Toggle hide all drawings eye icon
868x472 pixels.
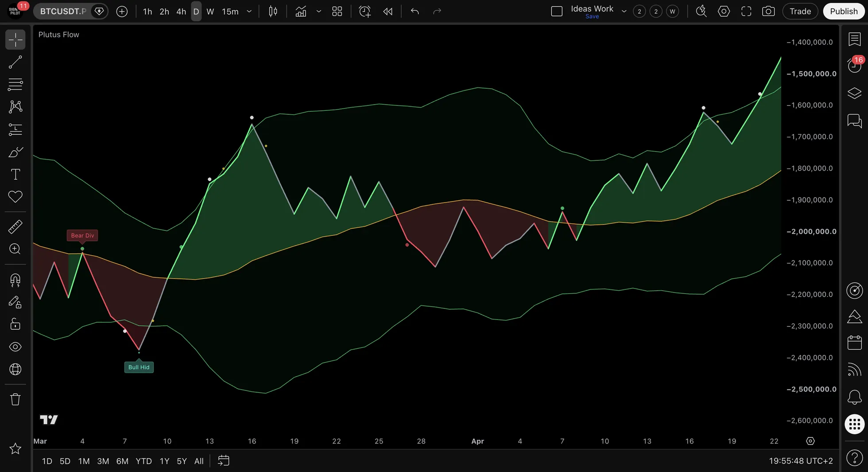point(15,347)
